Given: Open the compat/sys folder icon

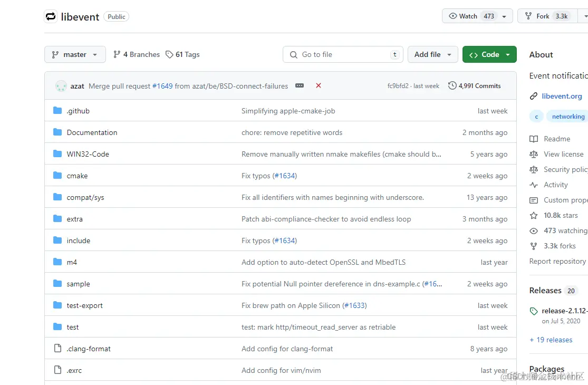Looking at the screenshot, I should click(x=57, y=197).
